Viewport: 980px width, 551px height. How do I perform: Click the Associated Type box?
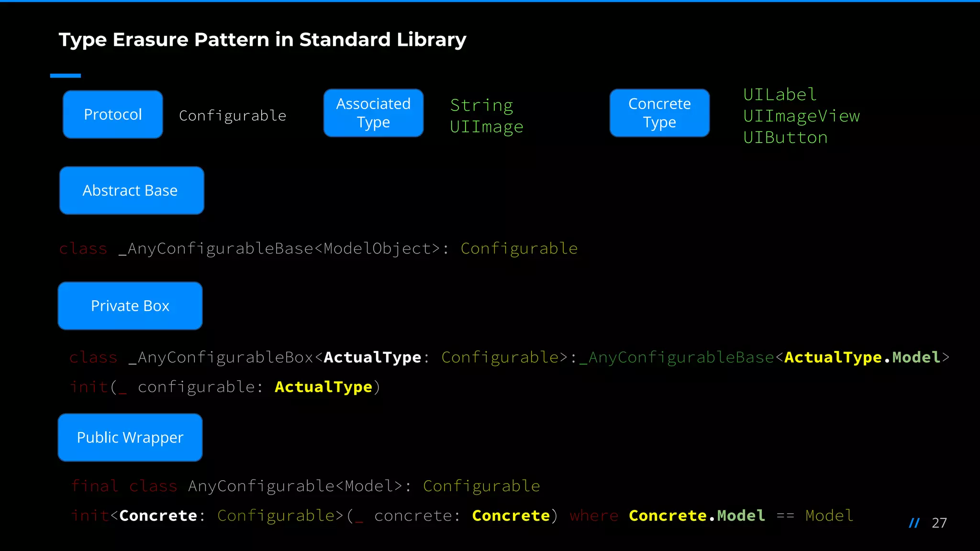[x=373, y=113]
